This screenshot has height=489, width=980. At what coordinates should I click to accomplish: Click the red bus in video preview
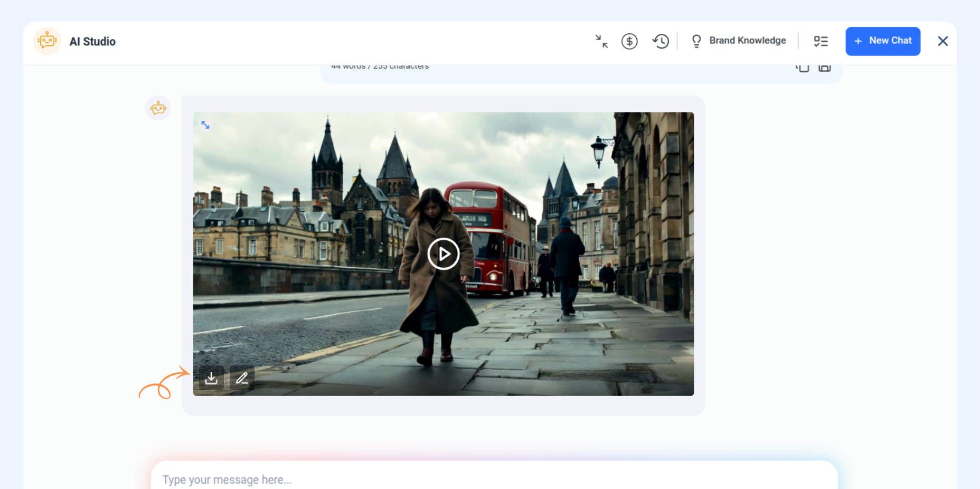click(x=494, y=232)
